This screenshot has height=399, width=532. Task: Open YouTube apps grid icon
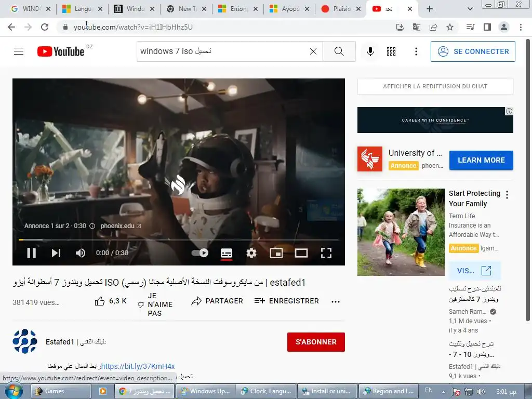[391, 51]
